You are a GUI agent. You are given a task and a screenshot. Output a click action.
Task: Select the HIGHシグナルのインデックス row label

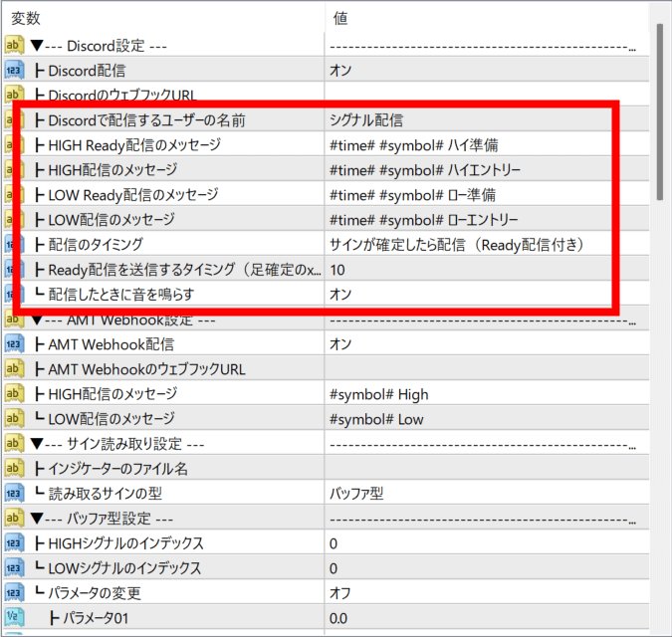tap(126, 543)
